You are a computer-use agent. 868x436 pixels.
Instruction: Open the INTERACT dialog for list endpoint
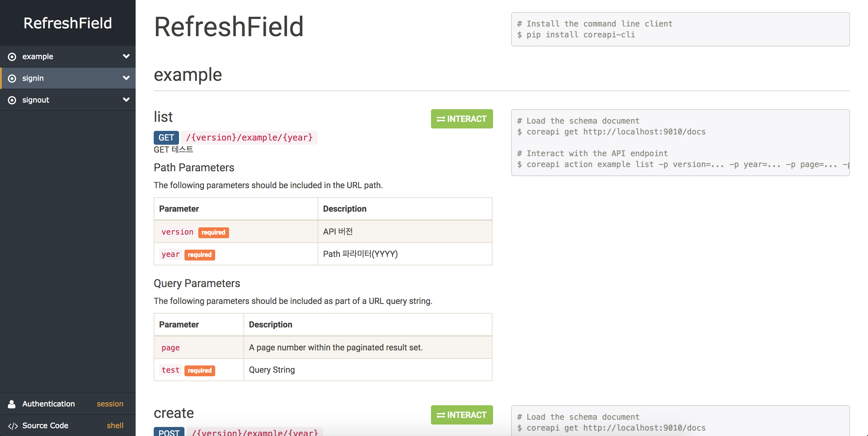462,118
